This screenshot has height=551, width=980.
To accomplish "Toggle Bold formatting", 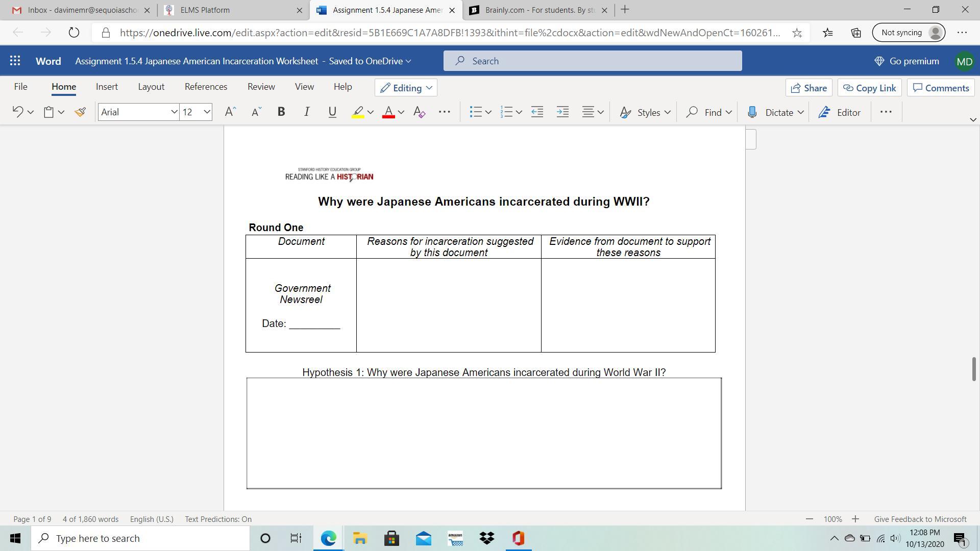I will click(281, 112).
